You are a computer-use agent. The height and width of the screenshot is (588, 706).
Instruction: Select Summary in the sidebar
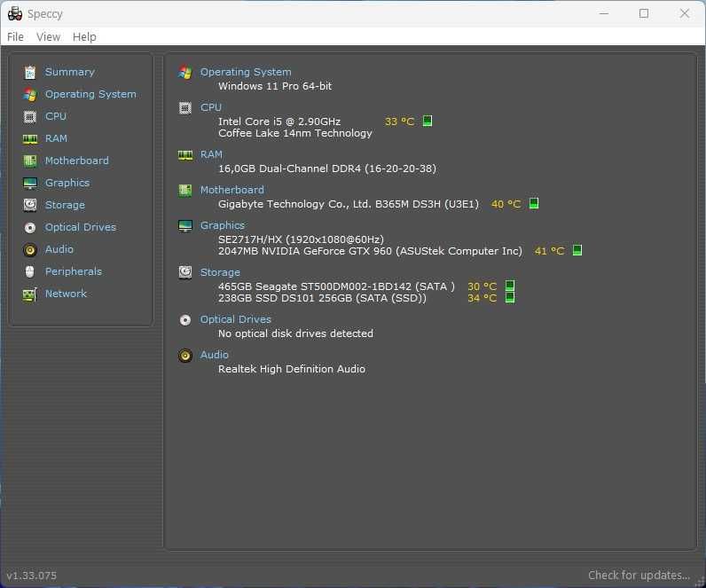pyautogui.click(x=70, y=72)
